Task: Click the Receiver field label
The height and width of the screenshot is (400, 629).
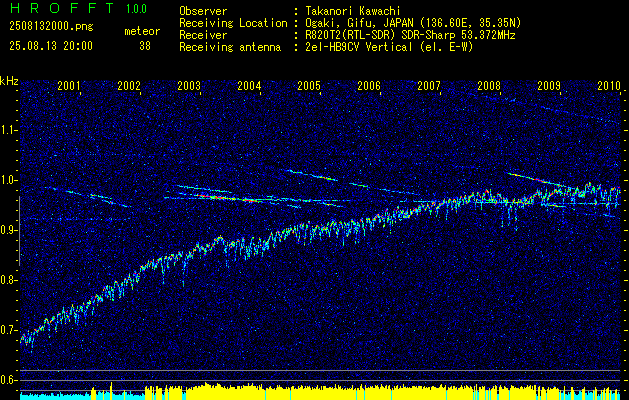Action: [x=203, y=35]
